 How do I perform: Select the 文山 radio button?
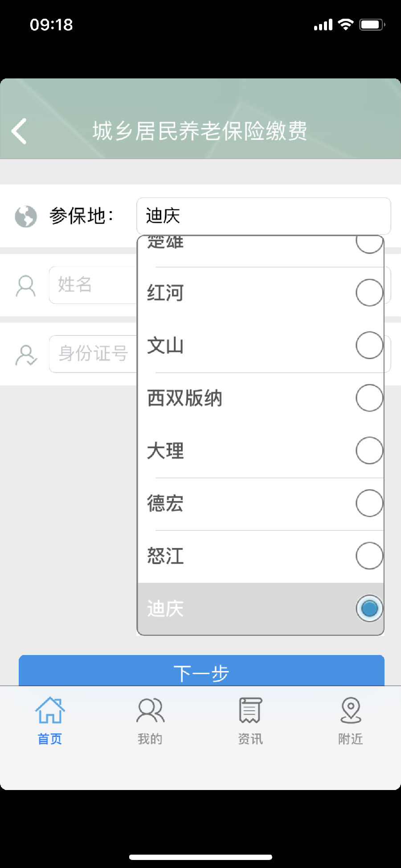pyautogui.click(x=369, y=345)
